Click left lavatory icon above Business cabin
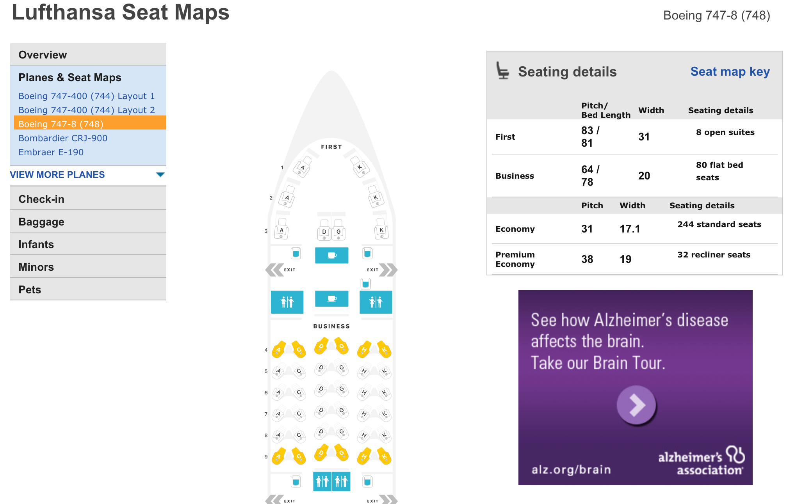This screenshot has width=812, height=504. coord(287,302)
